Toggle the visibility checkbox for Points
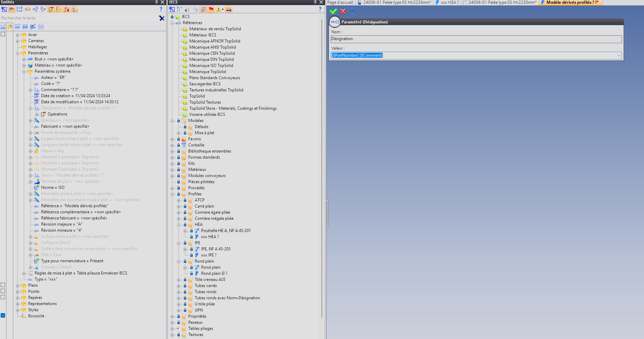644x339 pixels. pos(3,291)
